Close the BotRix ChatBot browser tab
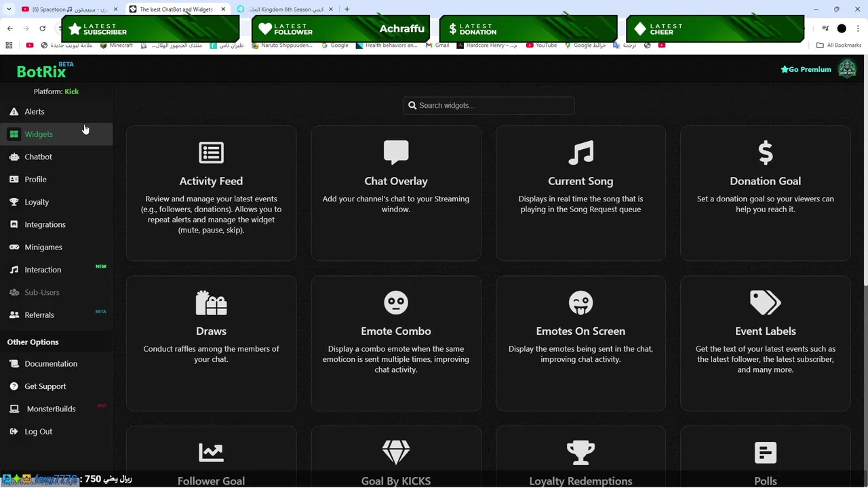The height and width of the screenshot is (488, 868). [x=223, y=9]
